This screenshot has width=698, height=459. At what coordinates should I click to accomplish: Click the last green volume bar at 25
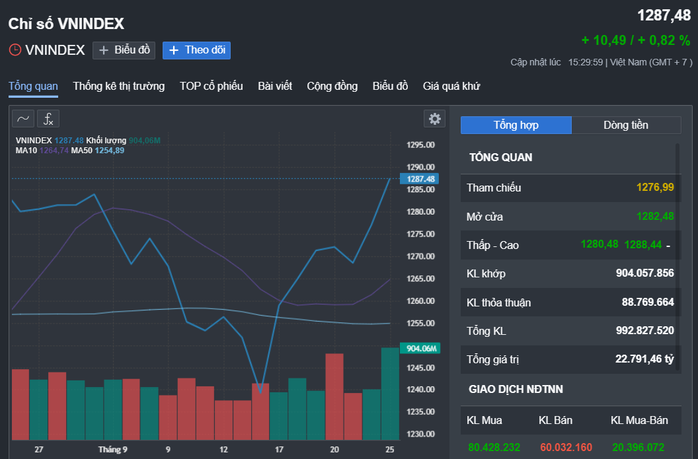click(390, 394)
